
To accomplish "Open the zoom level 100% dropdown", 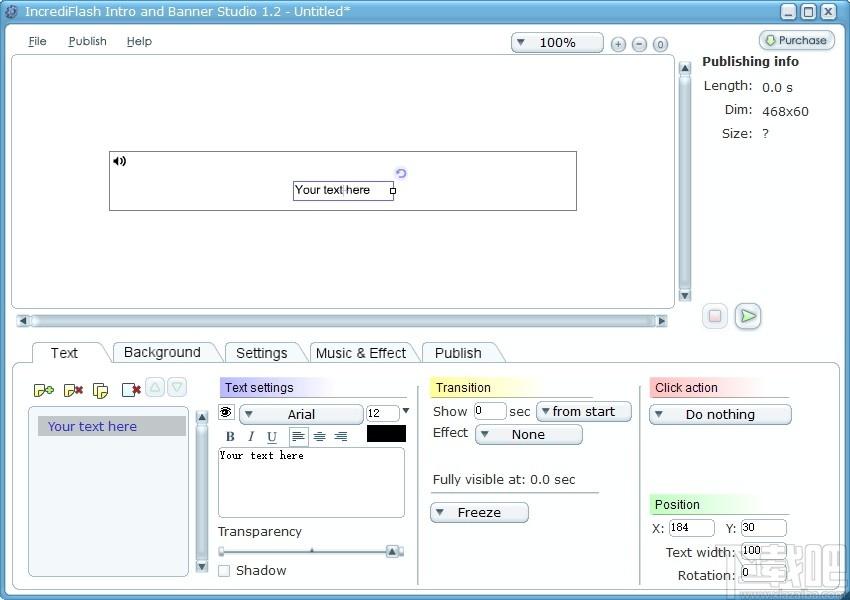I will tap(557, 43).
